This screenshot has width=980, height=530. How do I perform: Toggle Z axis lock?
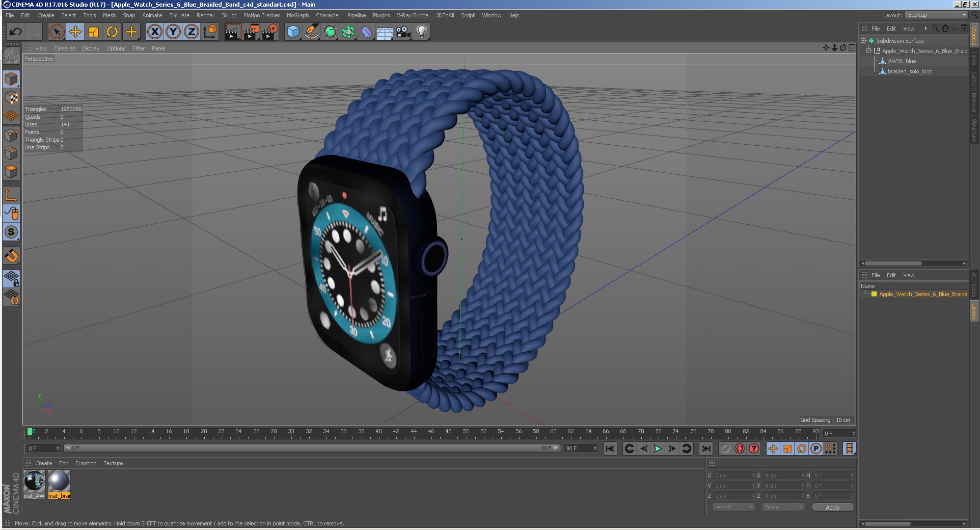coord(192,32)
